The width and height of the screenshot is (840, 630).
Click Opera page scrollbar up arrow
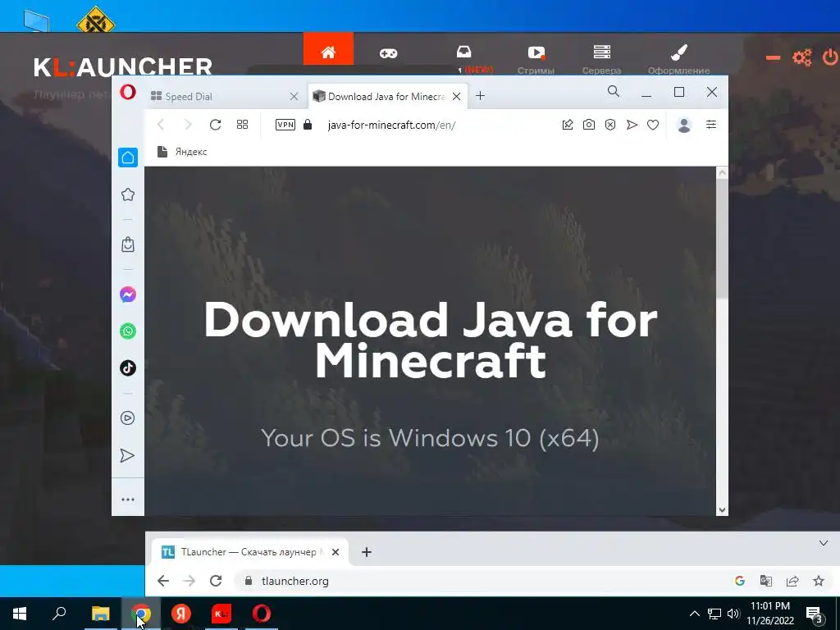(722, 172)
